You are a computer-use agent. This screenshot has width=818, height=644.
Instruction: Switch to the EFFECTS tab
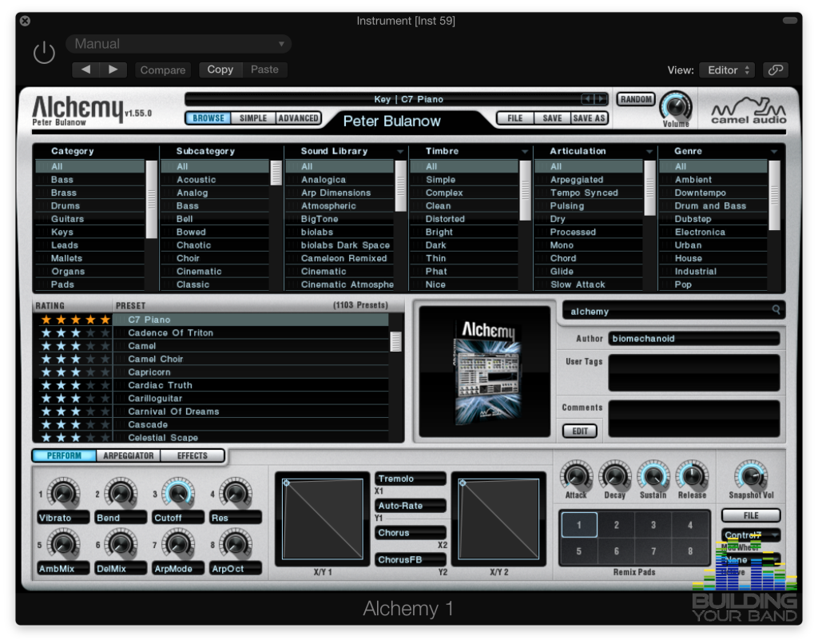coord(193,455)
